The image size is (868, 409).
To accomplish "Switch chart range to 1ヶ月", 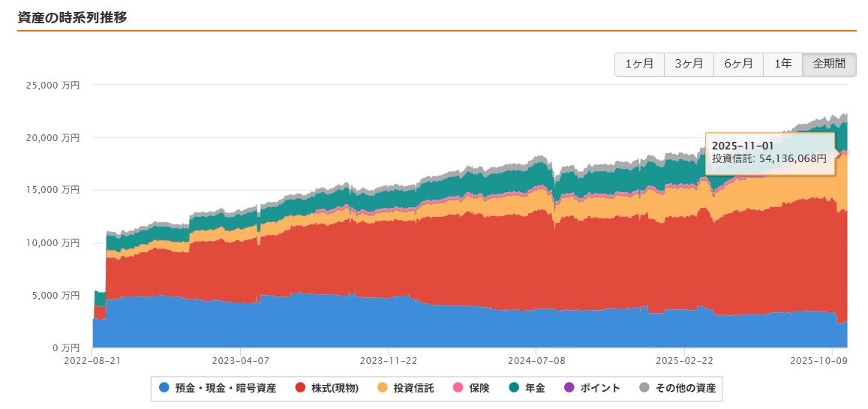I will [639, 65].
